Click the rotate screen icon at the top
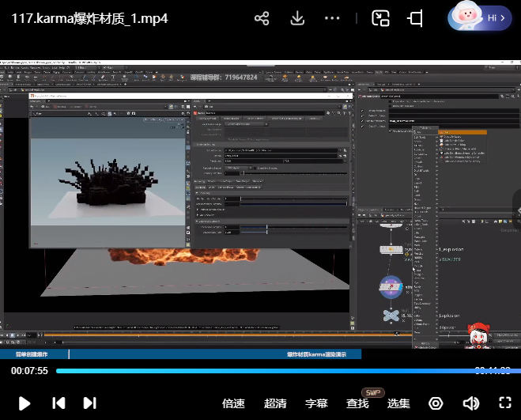Viewport: 521px width, 420px height. (417, 18)
